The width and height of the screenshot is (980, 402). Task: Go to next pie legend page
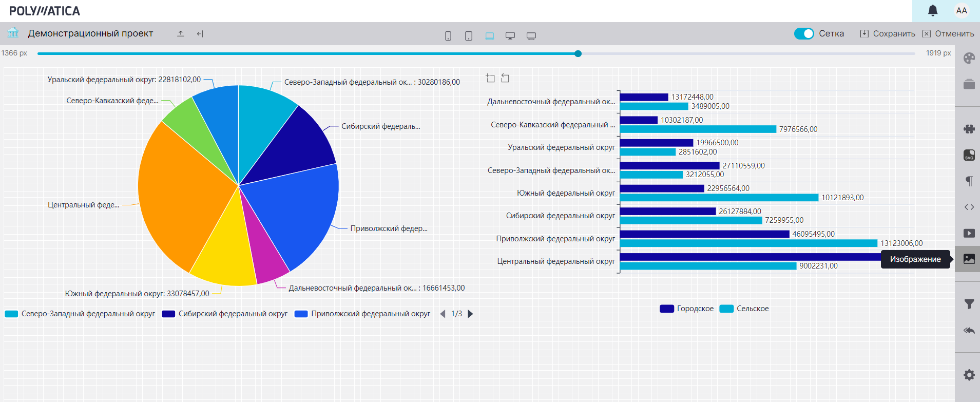click(x=470, y=314)
